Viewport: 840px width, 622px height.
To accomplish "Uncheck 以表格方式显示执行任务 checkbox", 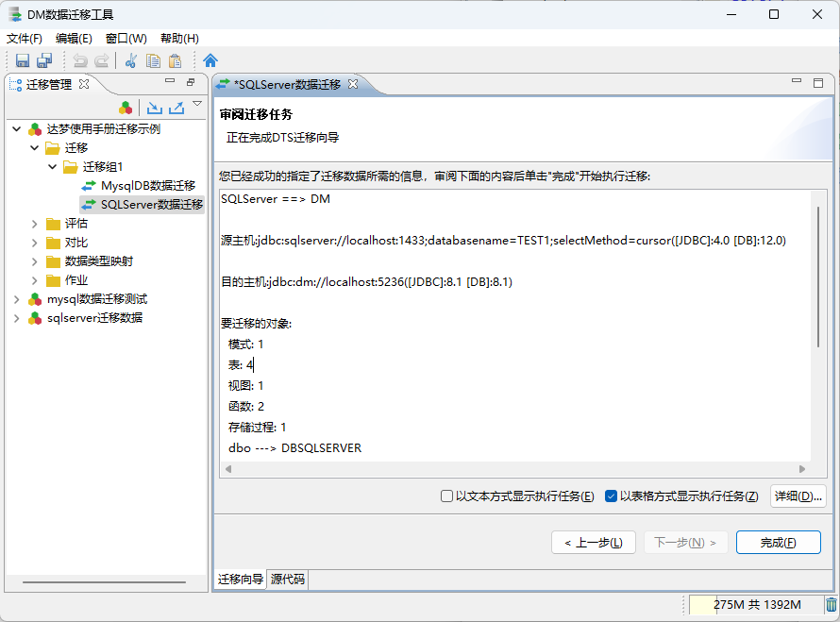I will (x=611, y=496).
